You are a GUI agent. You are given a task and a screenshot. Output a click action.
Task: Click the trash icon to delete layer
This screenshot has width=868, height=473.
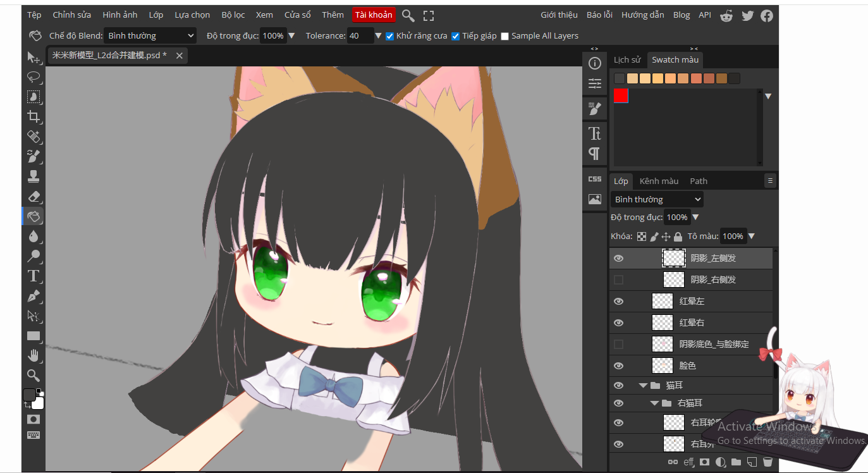pyautogui.click(x=767, y=462)
